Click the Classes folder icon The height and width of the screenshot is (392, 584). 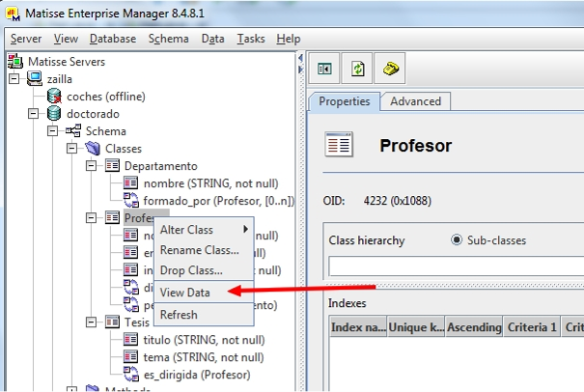tap(93, 149)
